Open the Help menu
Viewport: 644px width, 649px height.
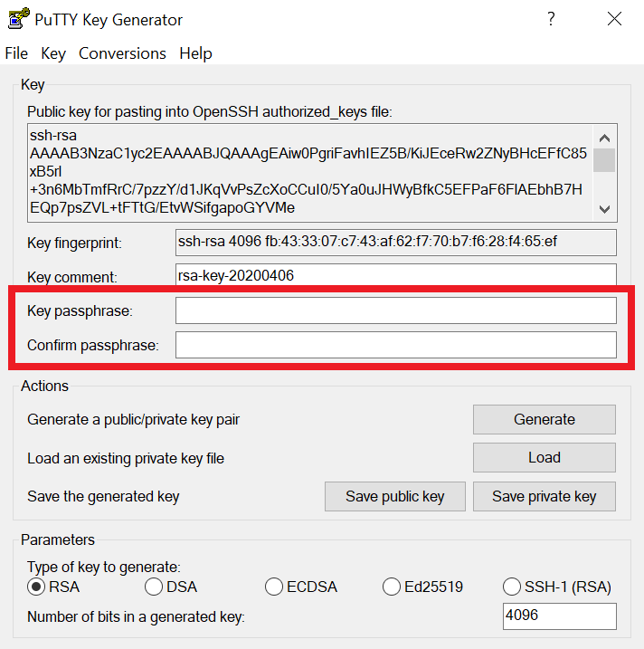coord(195,53)
